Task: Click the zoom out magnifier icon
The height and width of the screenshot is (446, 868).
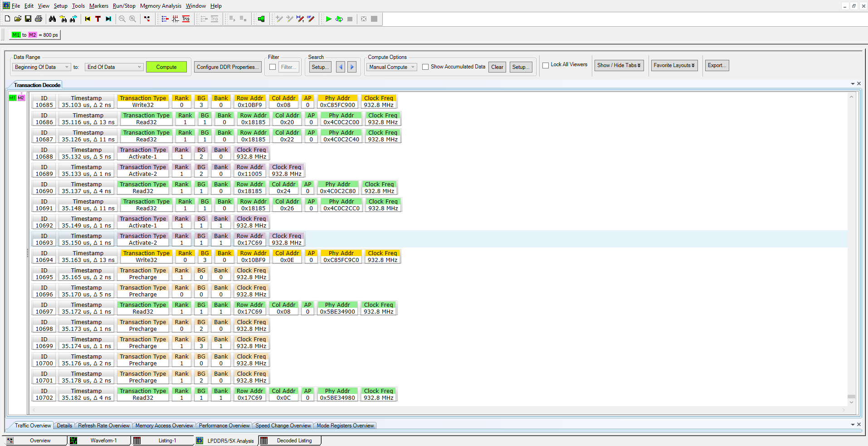Action: 122,19
